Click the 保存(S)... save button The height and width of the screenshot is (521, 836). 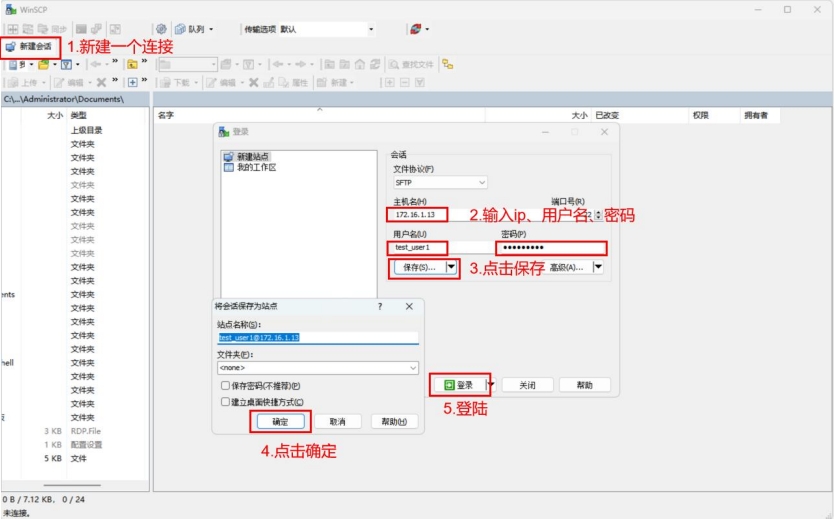(x=420, y=267)
